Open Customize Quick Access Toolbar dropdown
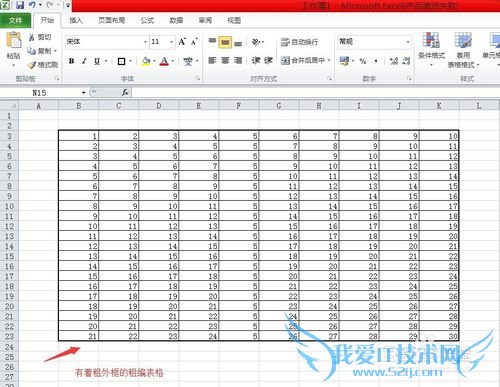 (68, 5)
